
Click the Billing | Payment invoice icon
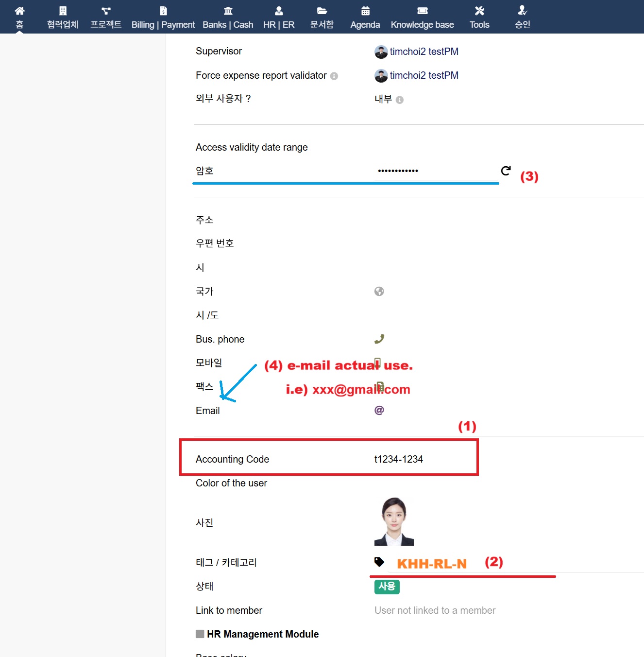[x=163, y=11]
